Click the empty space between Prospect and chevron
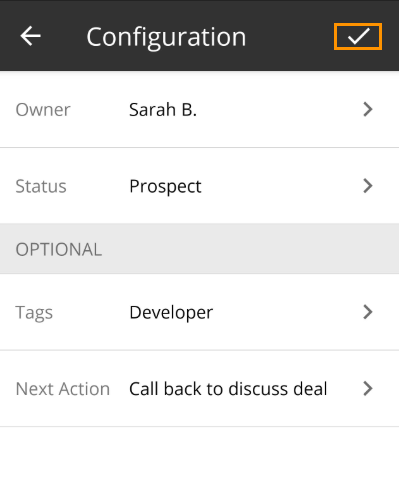Viewport: 399px width, 477px height. (282, 186)
